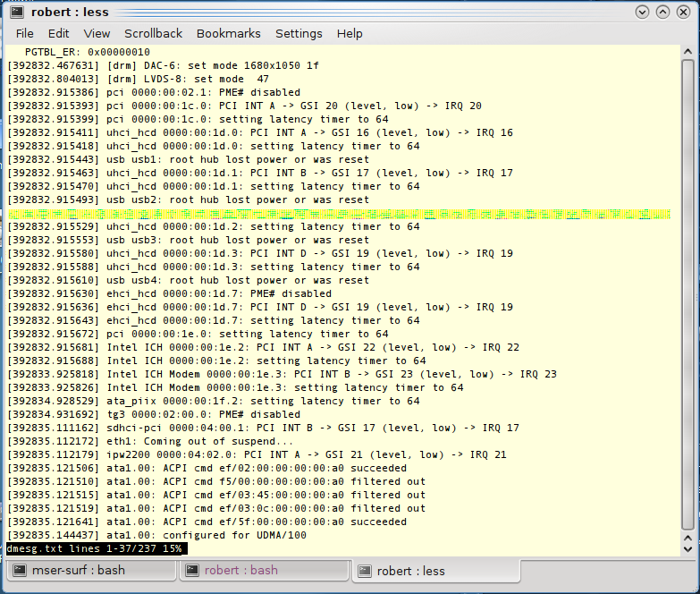Maximize the Konsole window
The width and height of the screenshot is (700, 594).
click(662, 12)
